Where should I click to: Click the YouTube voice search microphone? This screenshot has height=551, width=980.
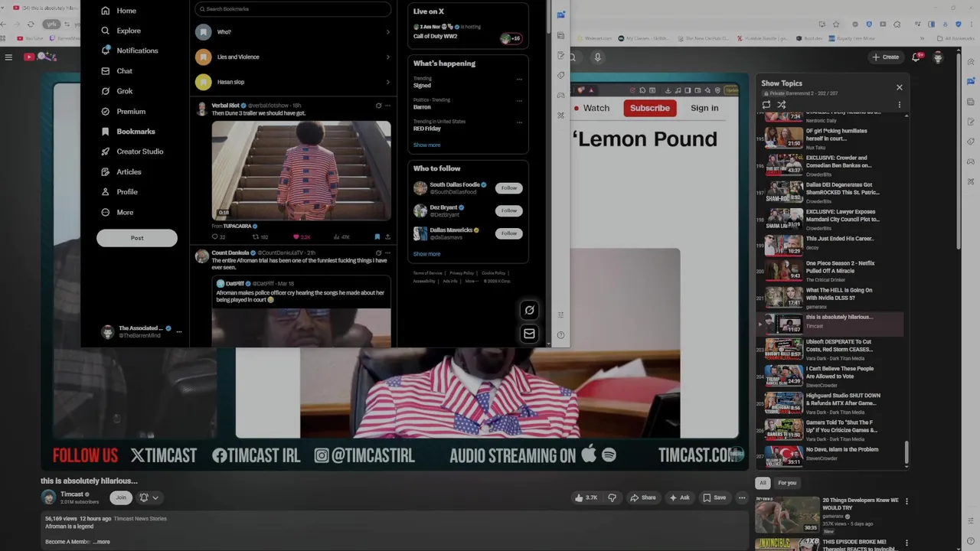pos(598,57)
